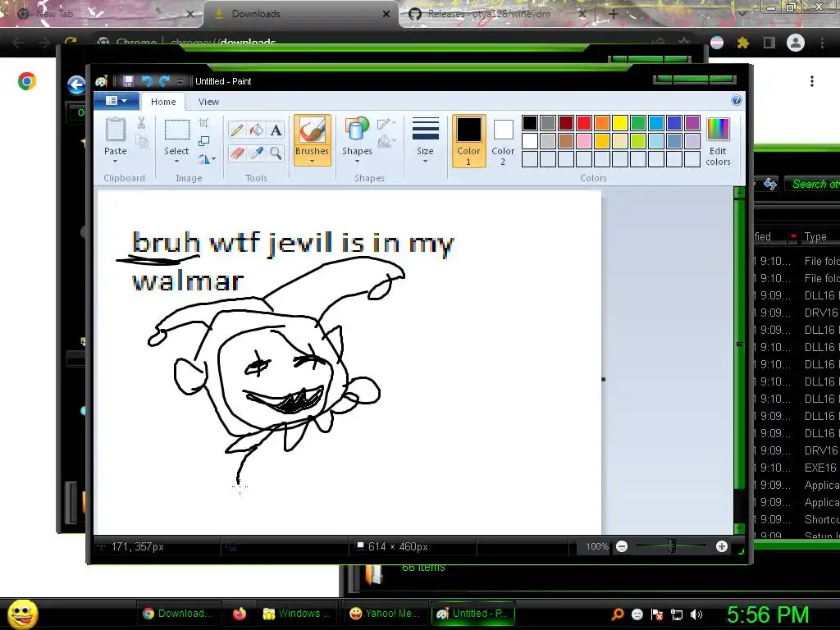Click the Resize icon in Image group
The width and height of the screenshot is (840, 630).
pyautogui.click(x=203, y=141)
